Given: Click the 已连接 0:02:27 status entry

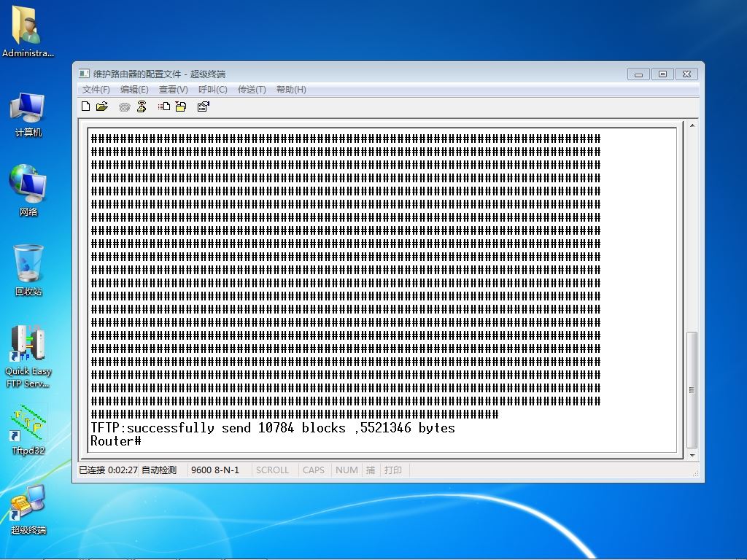Looking at the screenshot, I should pos(108,470).
